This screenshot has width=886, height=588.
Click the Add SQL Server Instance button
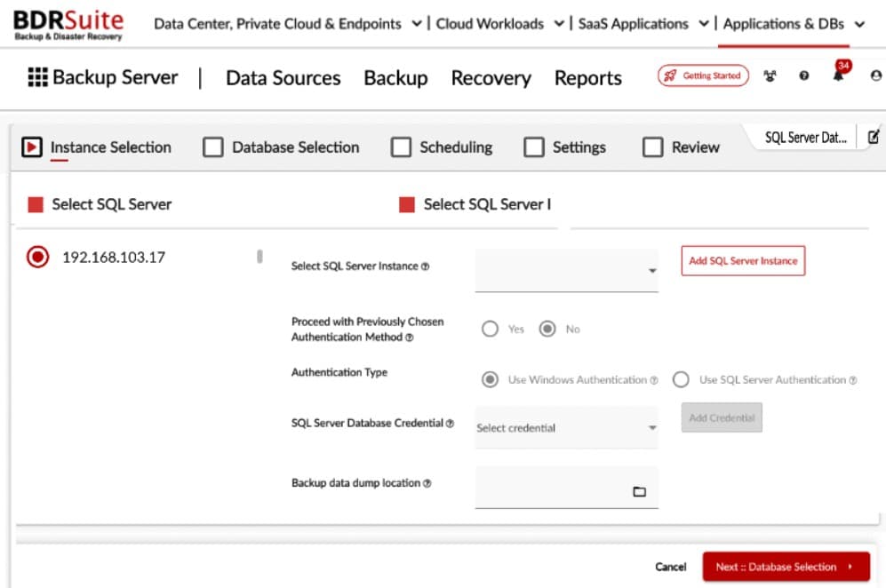[743, 260]
